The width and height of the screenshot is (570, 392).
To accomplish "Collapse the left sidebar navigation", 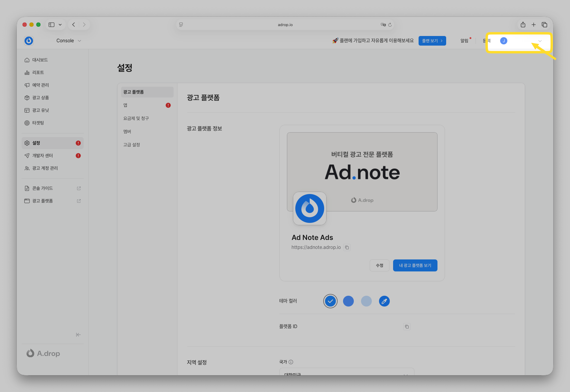I will click(78, 335).
